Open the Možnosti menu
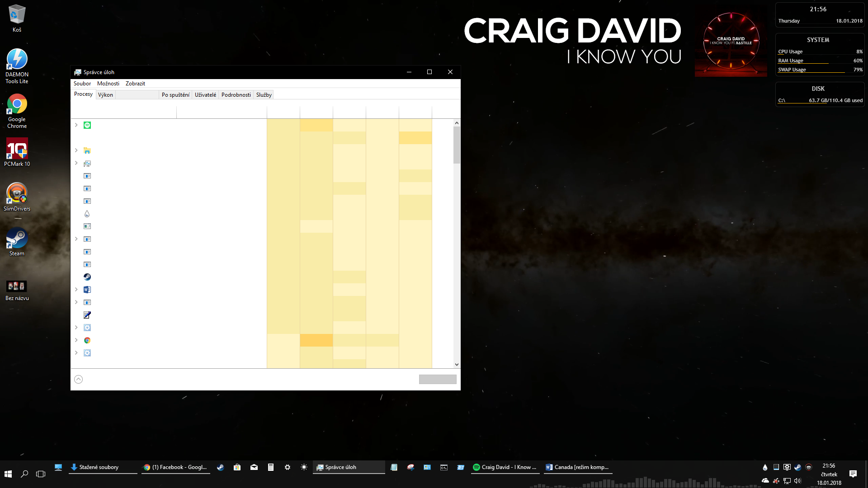 (x=108, y=84)
